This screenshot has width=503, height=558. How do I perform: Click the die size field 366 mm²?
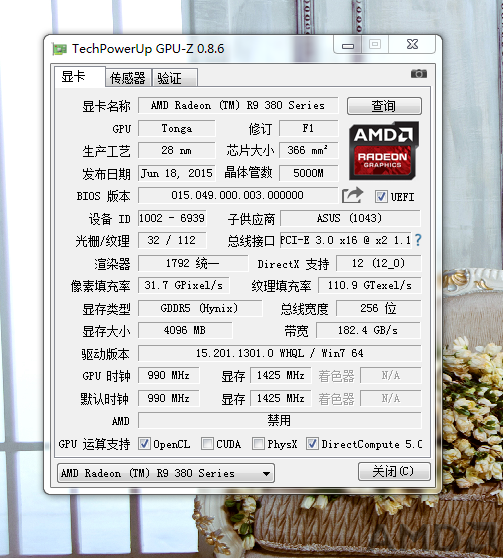[308, 151]
